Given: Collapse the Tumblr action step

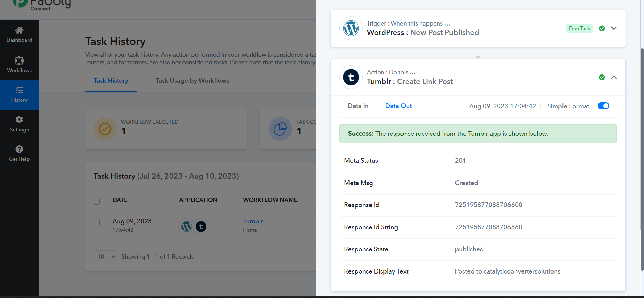Looking at the screenshot, I should 614,77.
